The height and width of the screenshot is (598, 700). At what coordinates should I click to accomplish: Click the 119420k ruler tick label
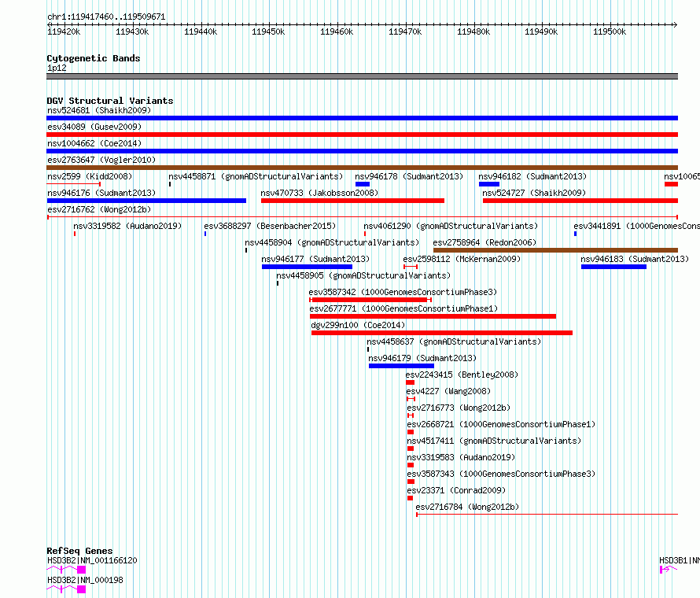pos(64,31)
